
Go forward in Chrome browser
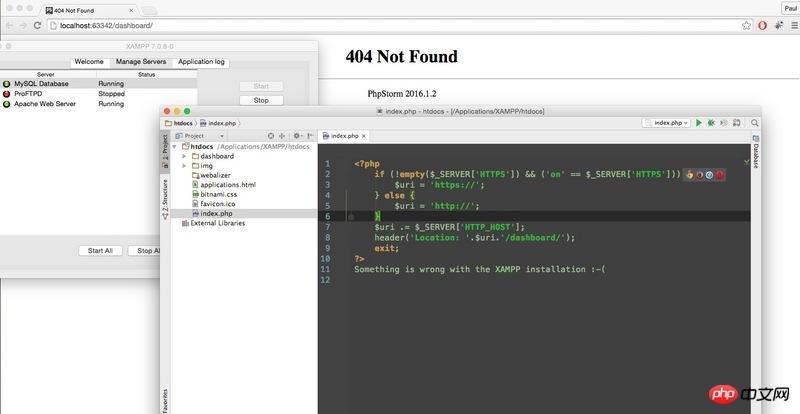(x=23, y=25)
